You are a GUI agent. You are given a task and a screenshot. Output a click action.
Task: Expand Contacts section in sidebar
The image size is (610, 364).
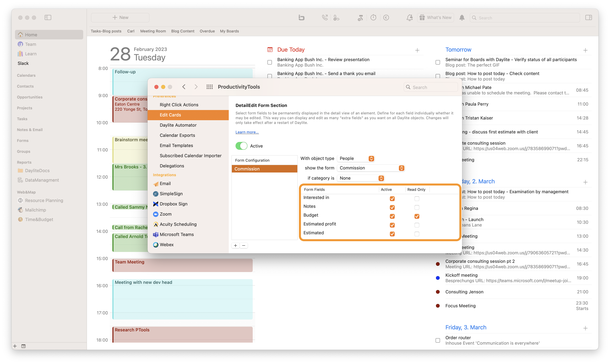tap(25, 86)
